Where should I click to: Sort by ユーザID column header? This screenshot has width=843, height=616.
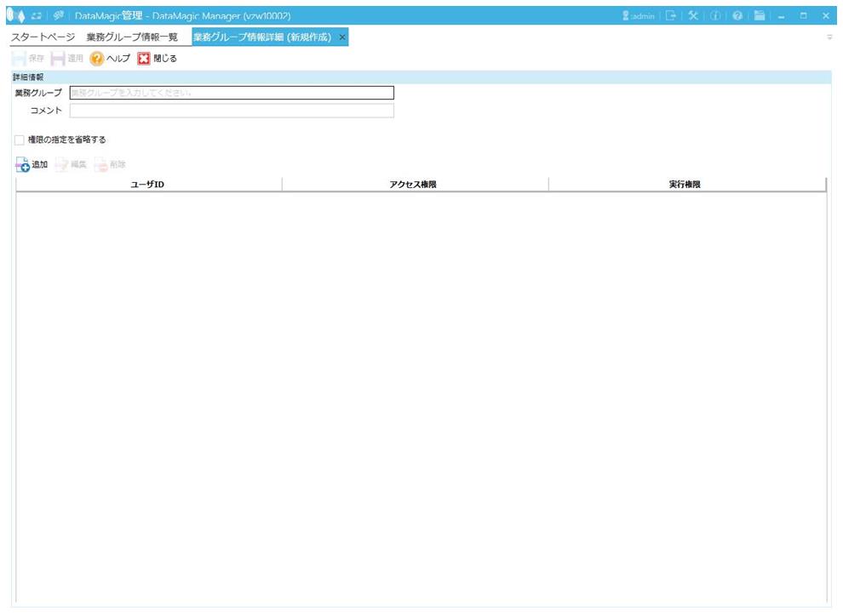tap(147, 185)
